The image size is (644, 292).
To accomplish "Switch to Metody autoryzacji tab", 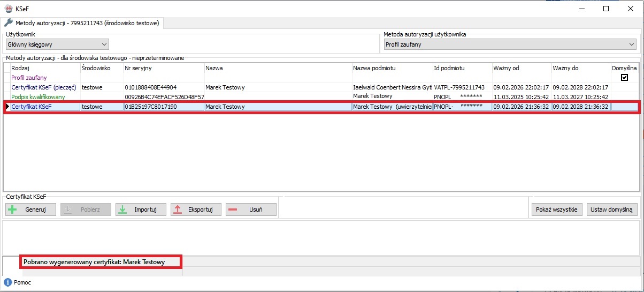I will pyautogui.click(x=83, y=23).
